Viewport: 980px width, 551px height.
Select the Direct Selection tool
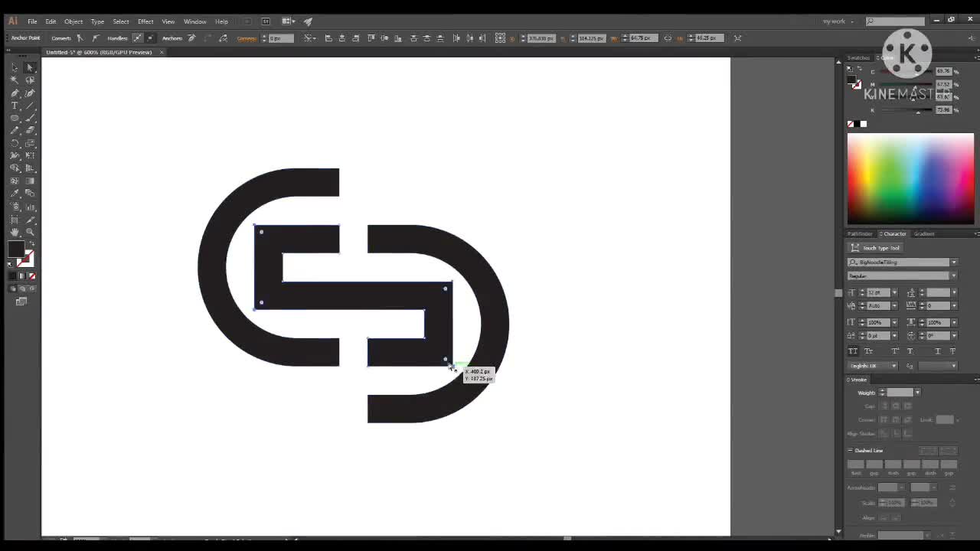pyautogui.click(x=30, y=67)
